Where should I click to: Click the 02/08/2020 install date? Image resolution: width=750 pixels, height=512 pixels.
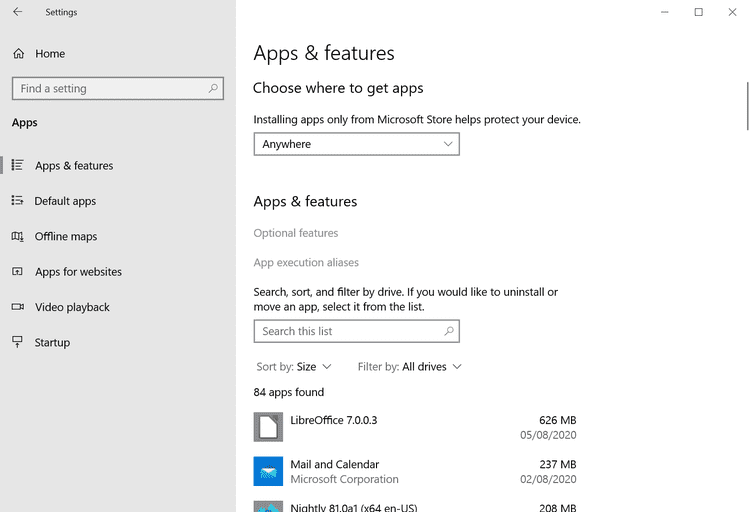[548, 479]
